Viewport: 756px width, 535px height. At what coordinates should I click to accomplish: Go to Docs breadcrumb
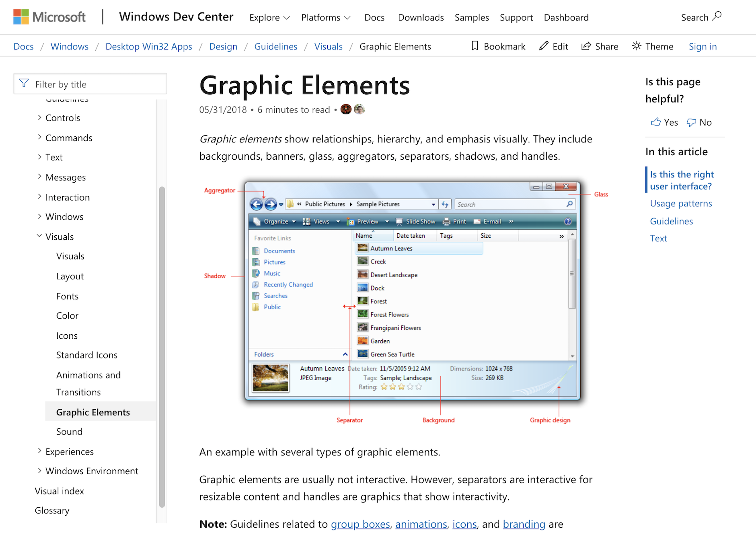point(24,47)
